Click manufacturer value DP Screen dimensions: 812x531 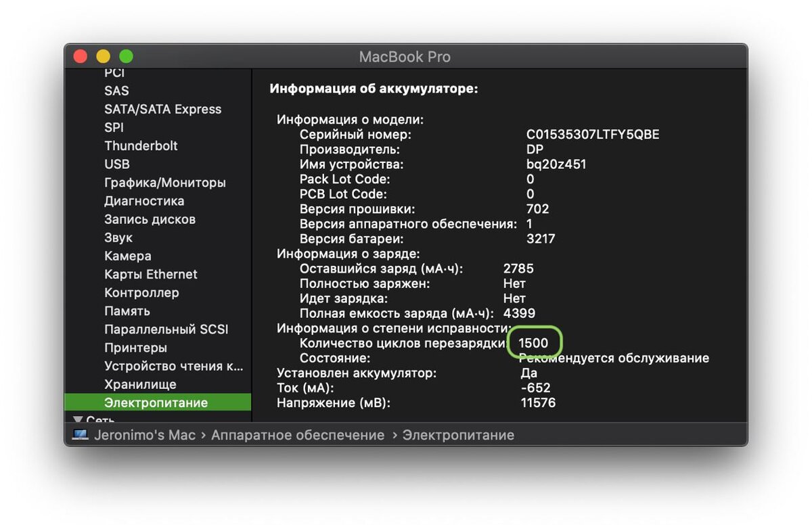click(535, 149)
